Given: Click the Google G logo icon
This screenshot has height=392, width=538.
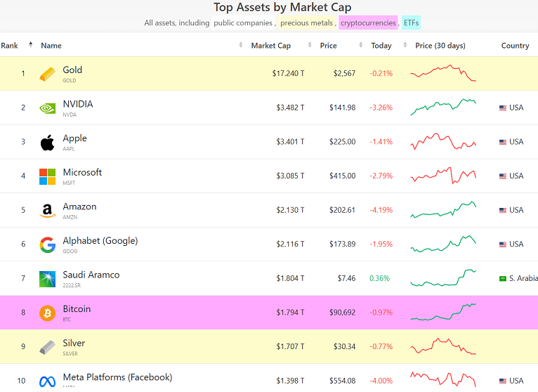Looking at the screenshot, I should coord(47,244).
